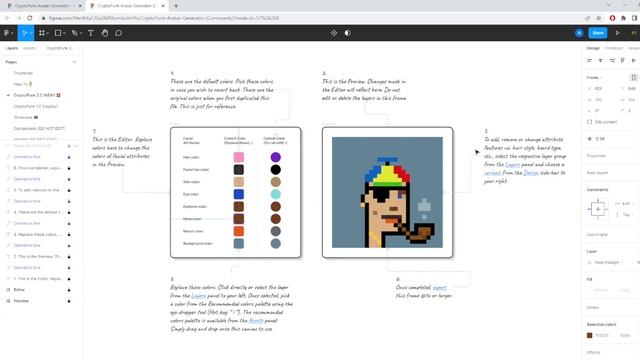
Task: Toggle lock on '3. Replace these colors' layer
Action: (x=69, y=235)
